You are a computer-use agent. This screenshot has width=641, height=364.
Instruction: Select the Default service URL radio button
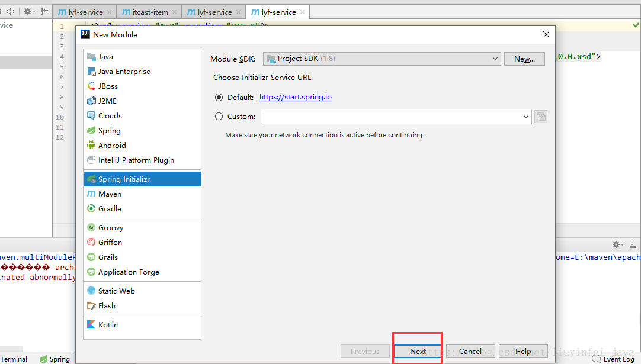219,97
